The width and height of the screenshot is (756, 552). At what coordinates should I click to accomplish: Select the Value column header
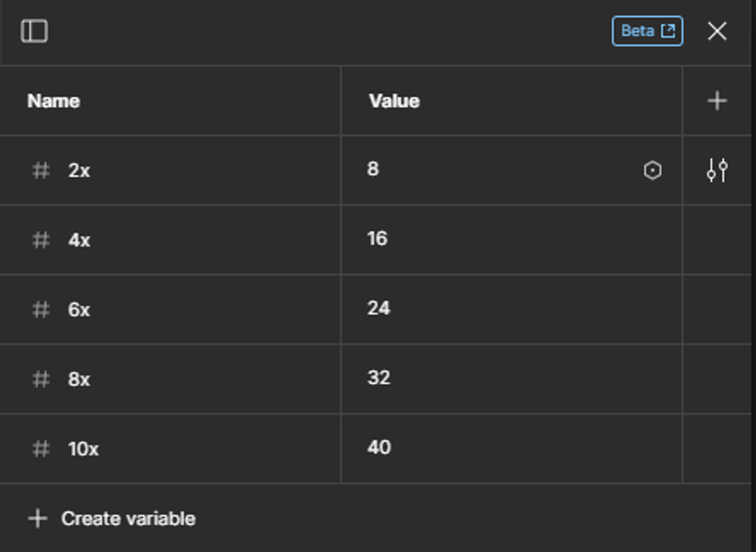click(392, 101)
